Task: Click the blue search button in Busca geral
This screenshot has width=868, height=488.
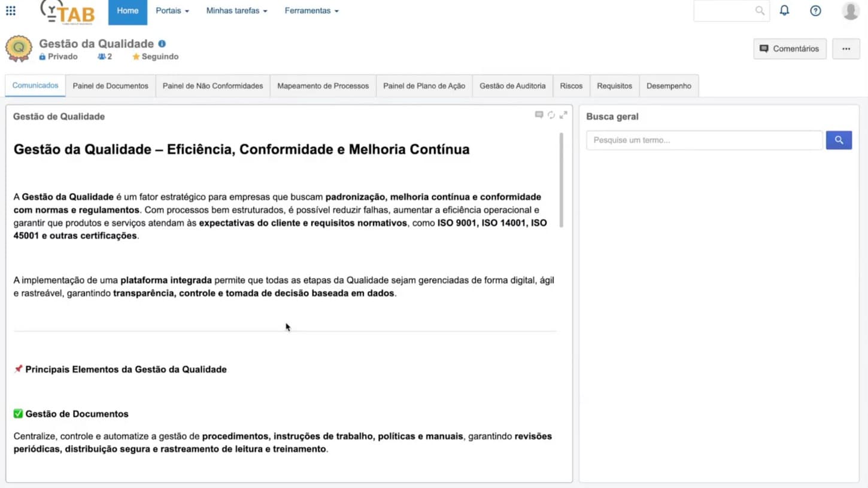Action: [x=839, y=140]
